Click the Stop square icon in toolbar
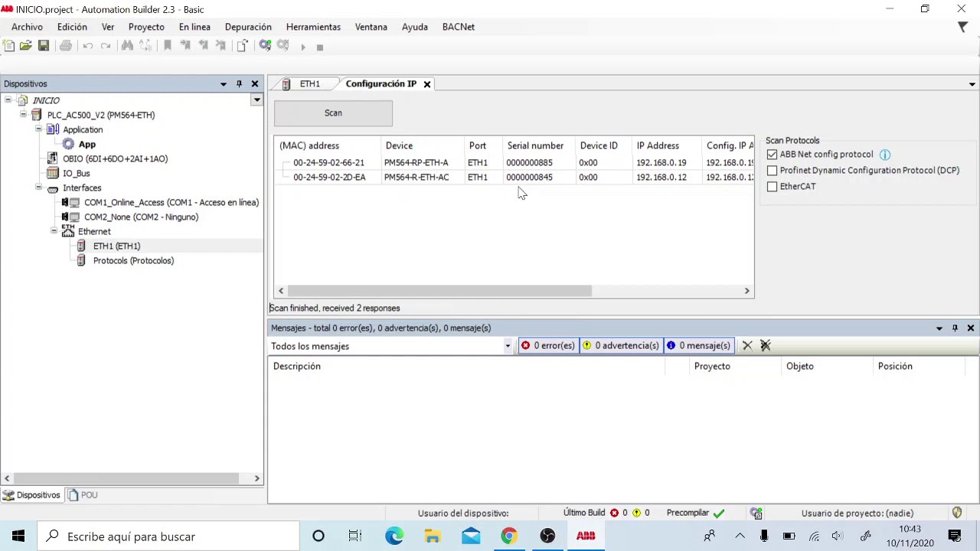 tap(320, 47)
